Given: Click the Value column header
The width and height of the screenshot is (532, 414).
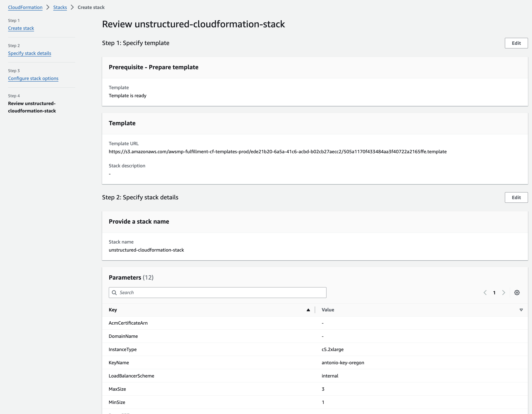Looking at the screenshot, I should 328,310.
